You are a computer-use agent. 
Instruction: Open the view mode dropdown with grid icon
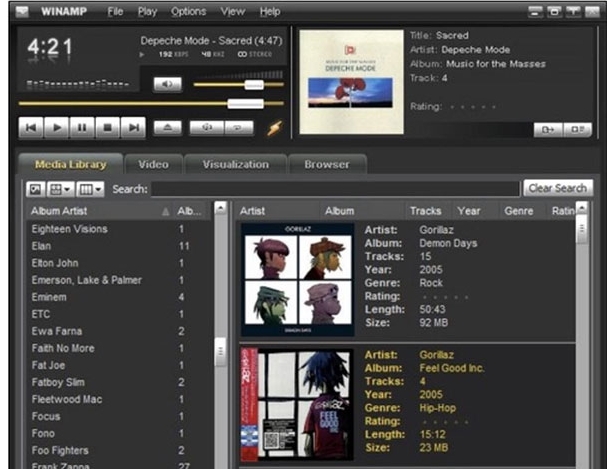tap(61, 190)
